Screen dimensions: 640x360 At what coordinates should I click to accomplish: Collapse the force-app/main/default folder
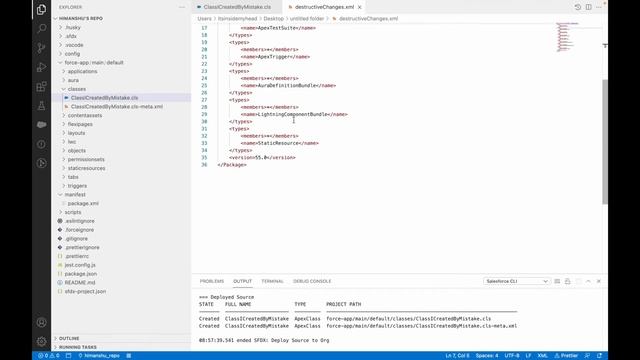[x=94, y=62]
